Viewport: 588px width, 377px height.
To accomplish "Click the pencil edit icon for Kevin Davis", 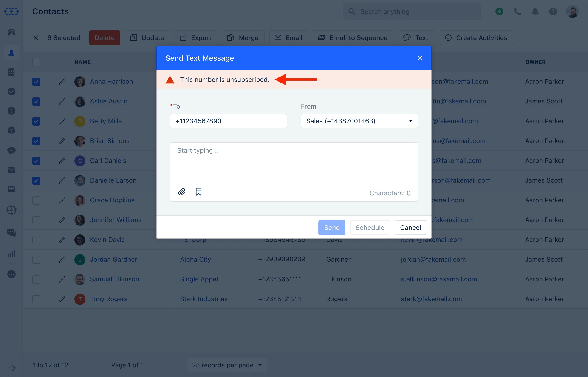I will [62, 240].
